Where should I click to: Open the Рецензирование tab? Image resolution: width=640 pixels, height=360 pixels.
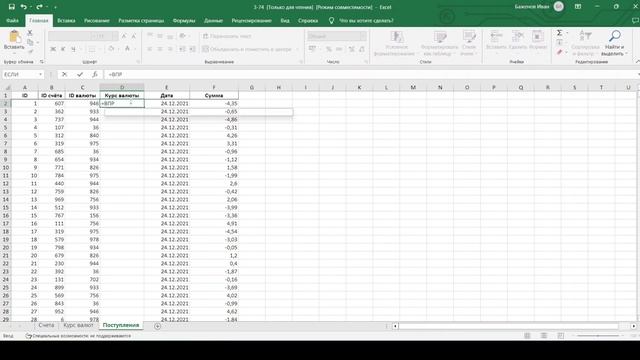(x=251, y=20)
